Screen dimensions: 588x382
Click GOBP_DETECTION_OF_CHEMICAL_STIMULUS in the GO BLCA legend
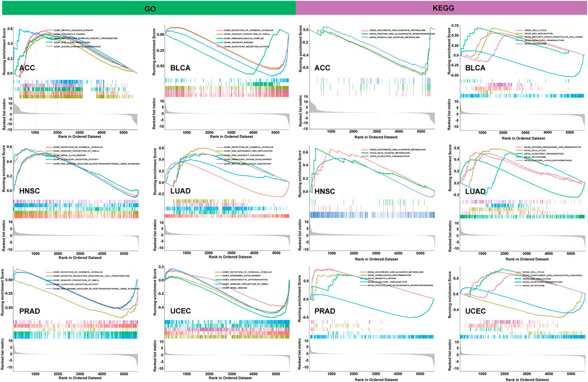pyautogui.click(x=249, y=30)
